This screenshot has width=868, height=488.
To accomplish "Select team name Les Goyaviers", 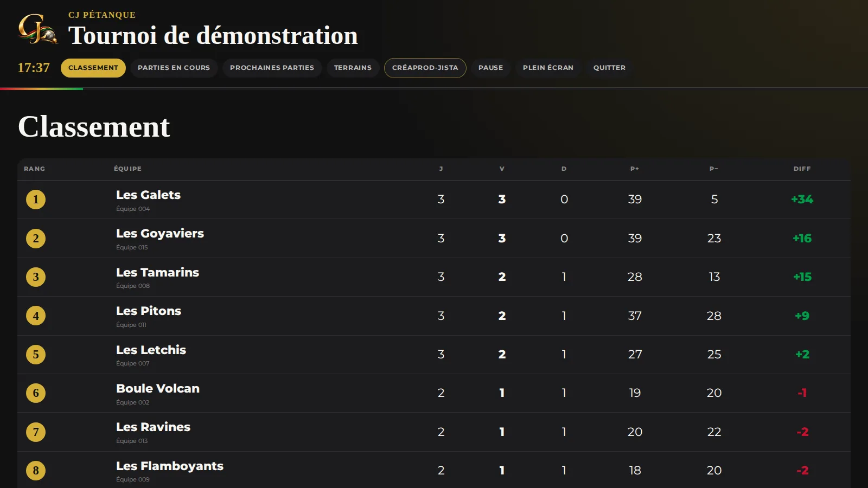I will [160, 234].
